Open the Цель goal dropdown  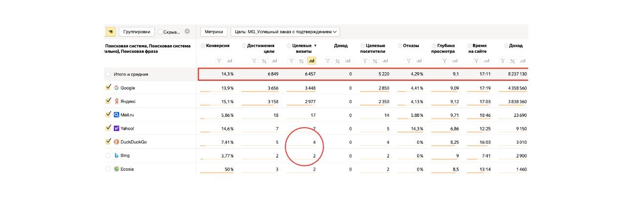pyautogui.click(x=285, y=32)
